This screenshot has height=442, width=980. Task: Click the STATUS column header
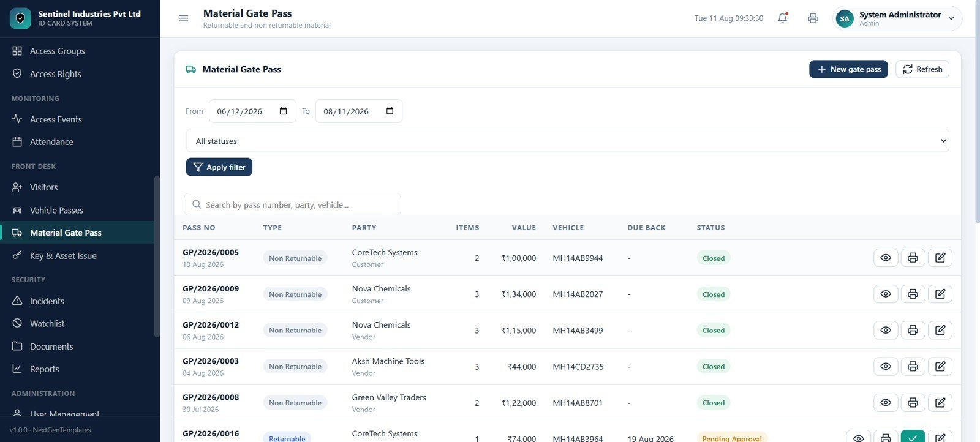710,228
